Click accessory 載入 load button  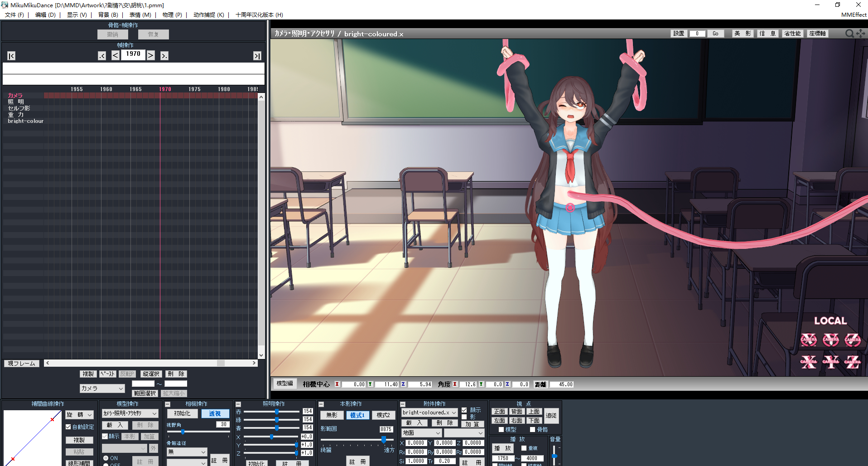[415, 423]
